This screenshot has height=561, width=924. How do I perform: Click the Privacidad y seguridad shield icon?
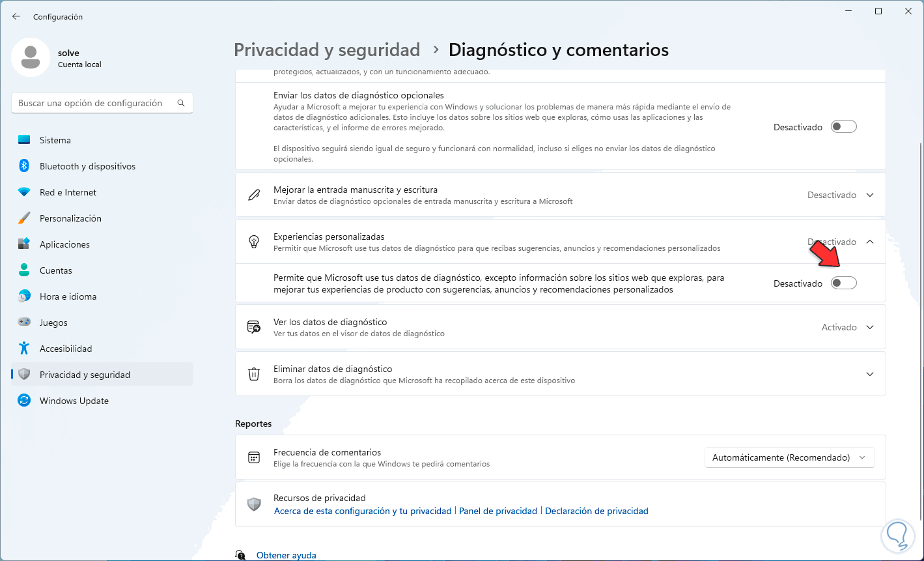coord(24,375)
